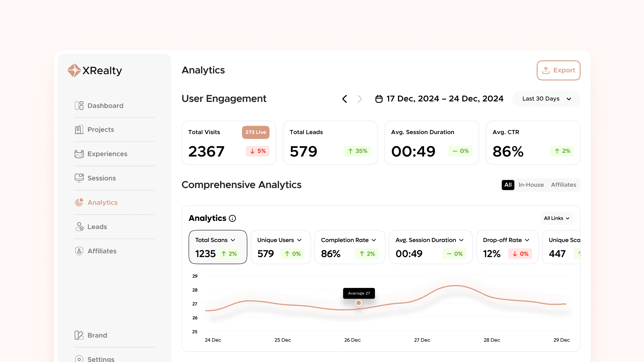
Task: Click the Brand palette icon
Action: point(79,335)
